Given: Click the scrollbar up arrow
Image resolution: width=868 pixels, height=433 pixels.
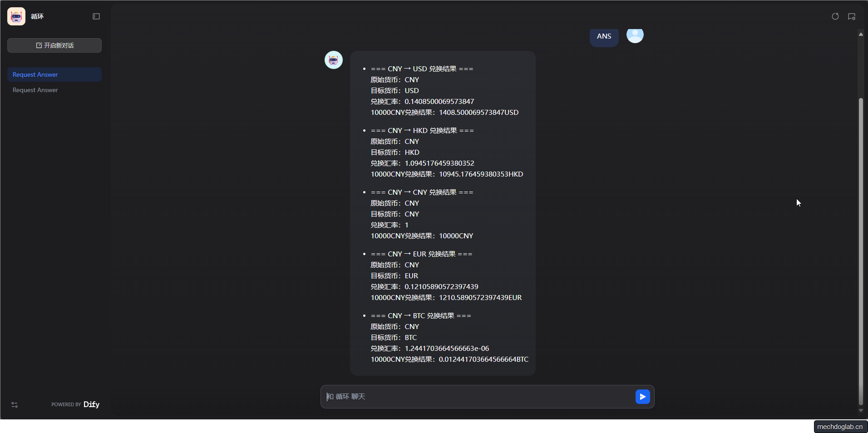Looking at the screenshot, I should [x=861, y=34].
